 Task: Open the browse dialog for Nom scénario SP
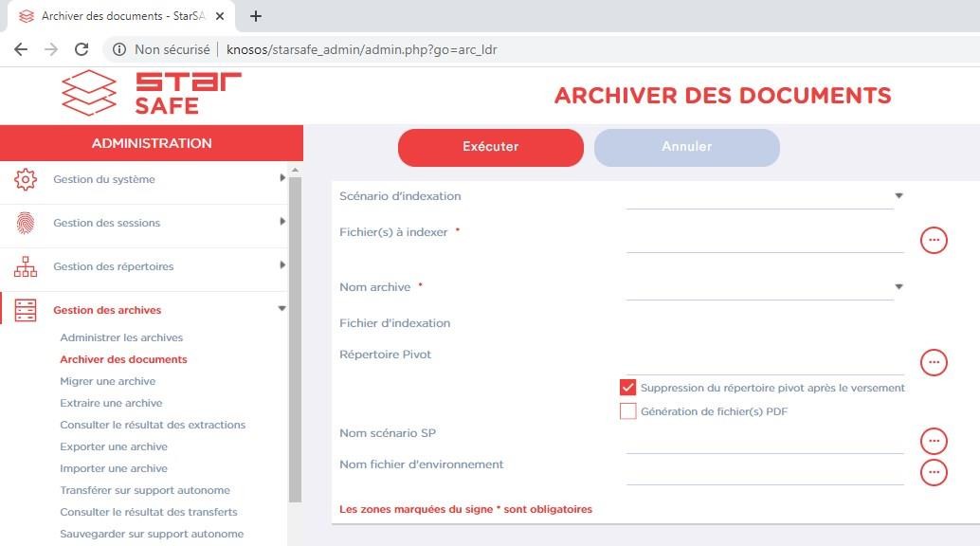934,441
